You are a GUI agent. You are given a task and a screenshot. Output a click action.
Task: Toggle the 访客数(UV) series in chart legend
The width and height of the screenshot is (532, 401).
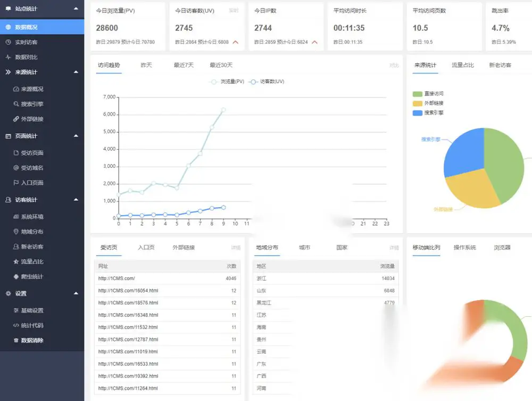tap(267, 81)
